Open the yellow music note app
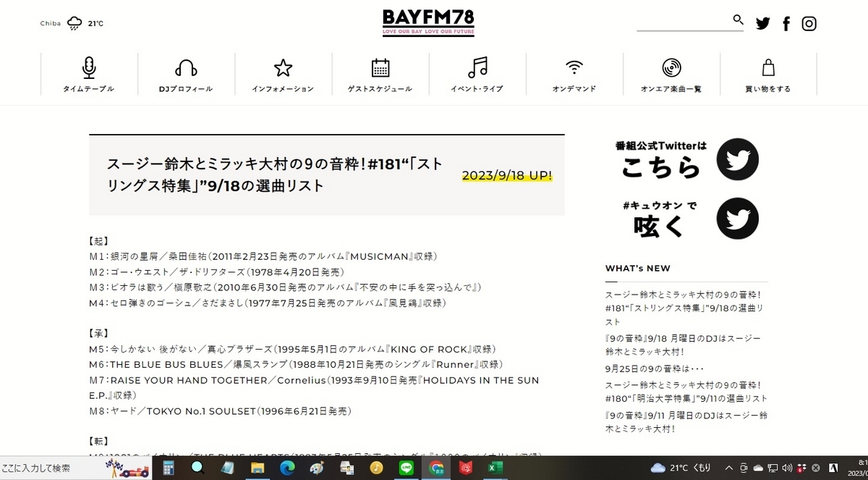 [x=376, y=468]
